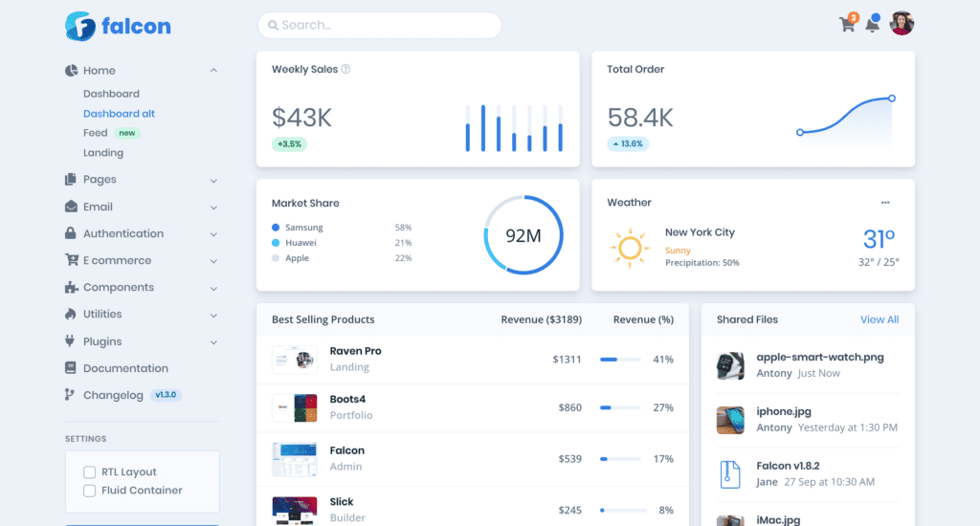The width and height of the screenshot is (980, 526).
Task: Expand the Components menu chevron
Action: (x=213, y=289)
